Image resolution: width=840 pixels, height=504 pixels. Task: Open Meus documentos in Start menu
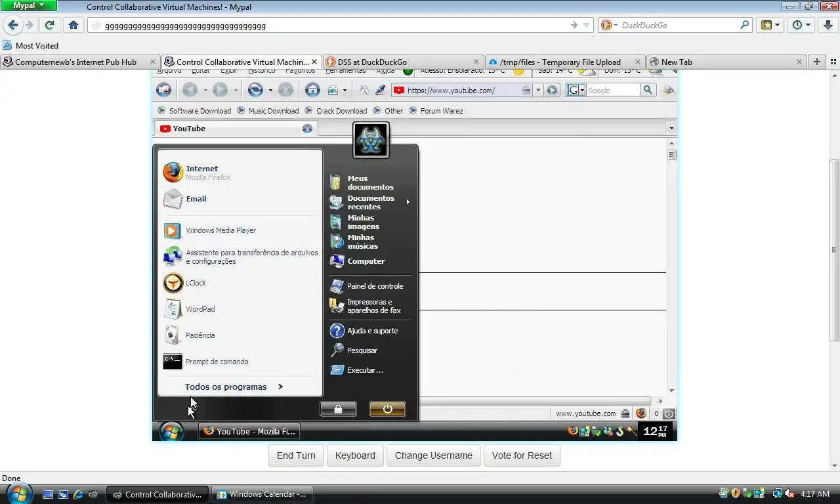pos(371,182)
